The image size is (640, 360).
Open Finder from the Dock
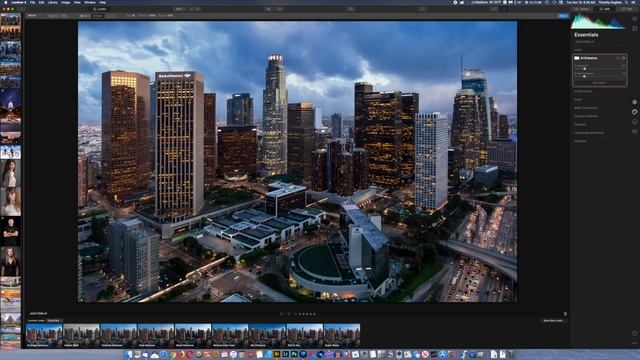click(130, 354)
